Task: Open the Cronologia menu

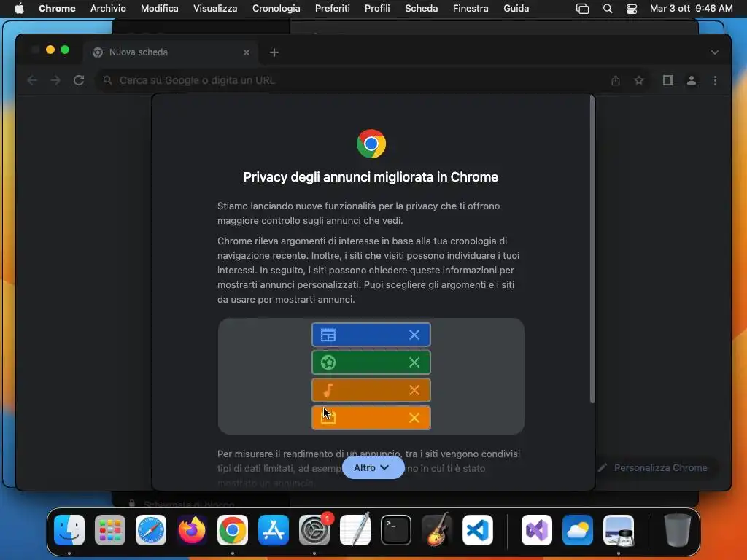Action: pos(276,8)
